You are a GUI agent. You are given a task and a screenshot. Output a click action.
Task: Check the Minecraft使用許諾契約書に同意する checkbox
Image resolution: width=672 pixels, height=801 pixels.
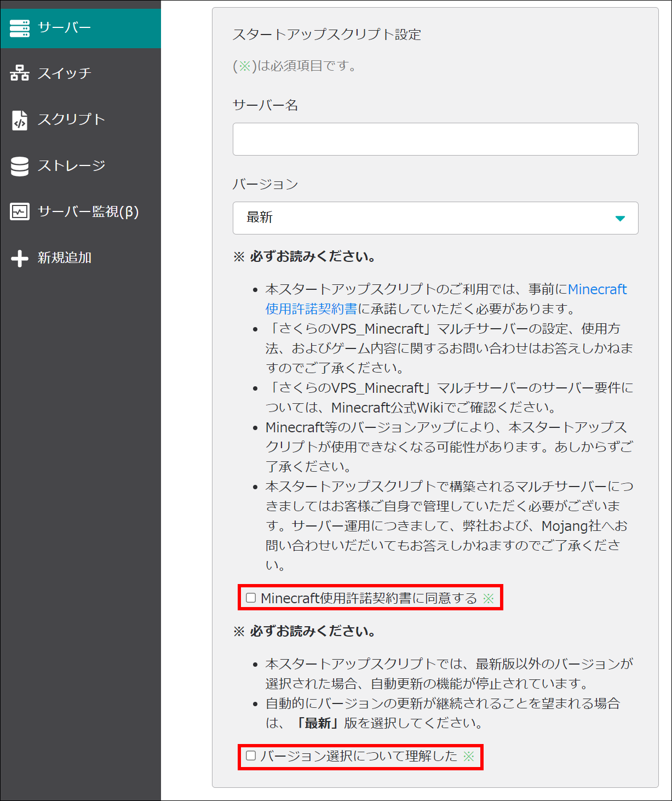(x=251, y=598)
